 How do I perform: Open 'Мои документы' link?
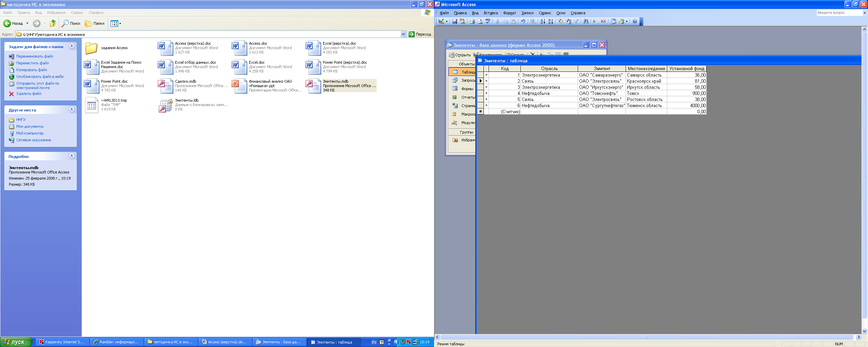point(30,126)
